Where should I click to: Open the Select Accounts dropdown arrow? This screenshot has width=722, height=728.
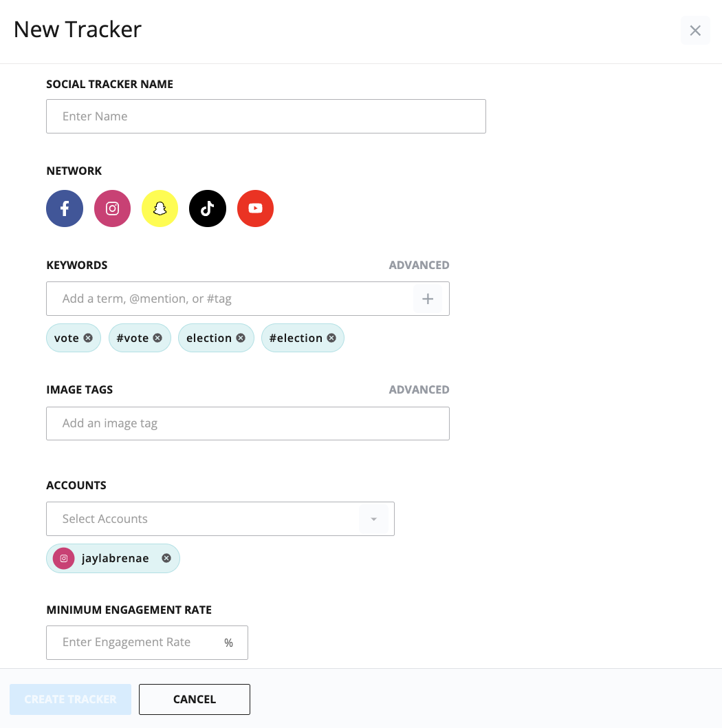pyautogui.click(x=373, y=519)
